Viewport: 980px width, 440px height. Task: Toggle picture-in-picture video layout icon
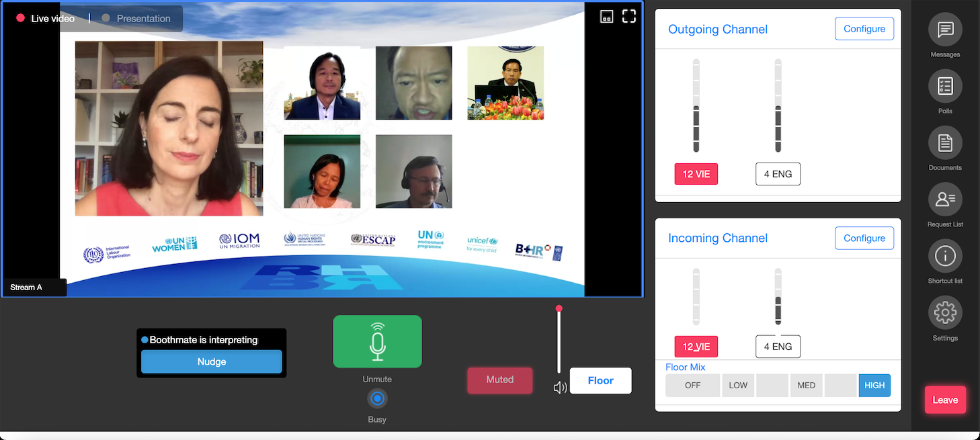[x=606, y=17]
